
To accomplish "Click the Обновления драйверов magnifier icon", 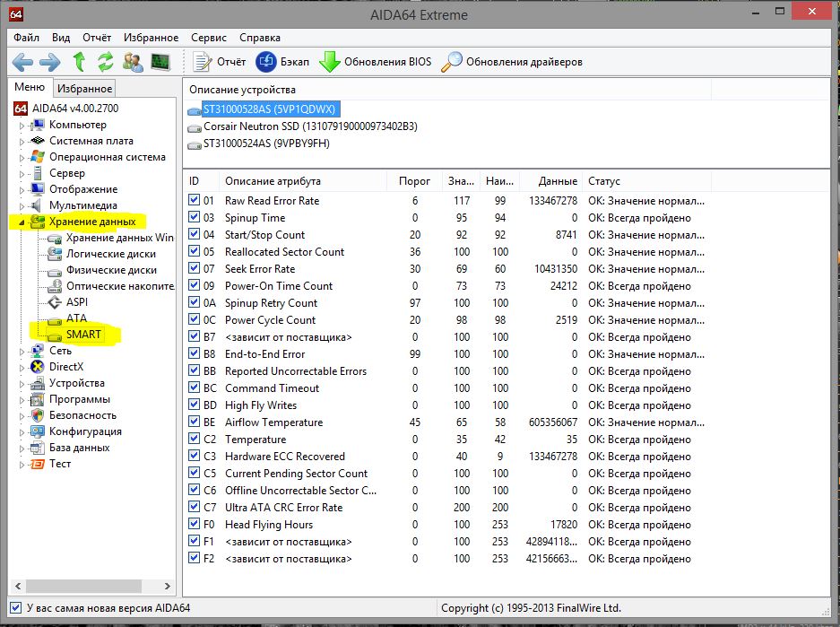I will point(451,62).
